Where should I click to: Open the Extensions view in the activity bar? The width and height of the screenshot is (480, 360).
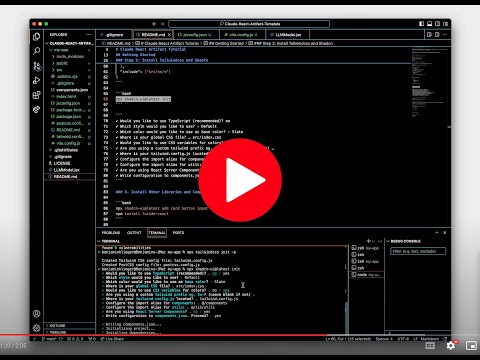coord(37,95)
